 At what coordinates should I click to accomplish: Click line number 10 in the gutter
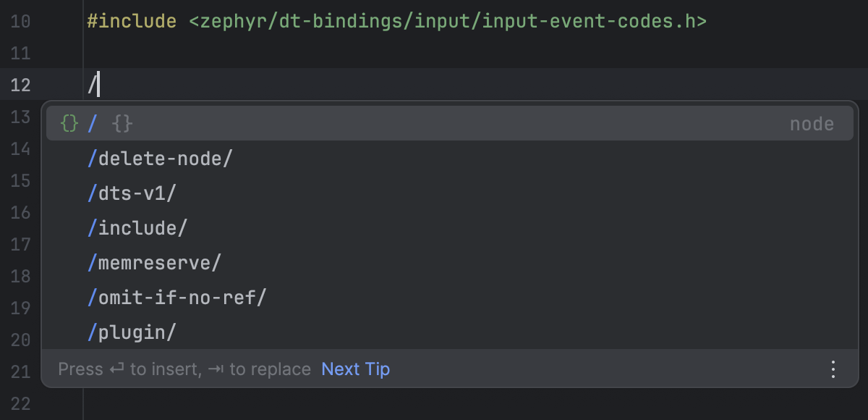(x=21, y=22)
